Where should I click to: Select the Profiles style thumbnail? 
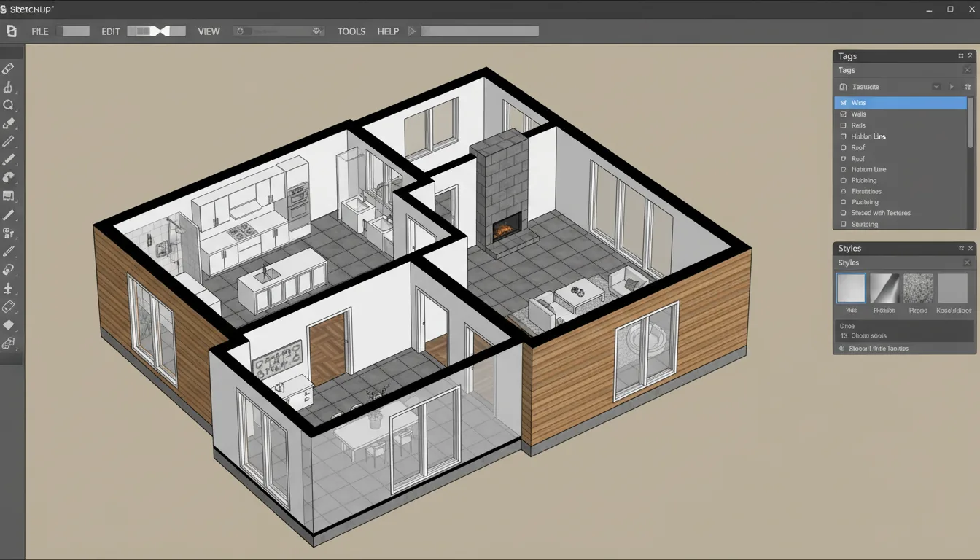(884, 289)
